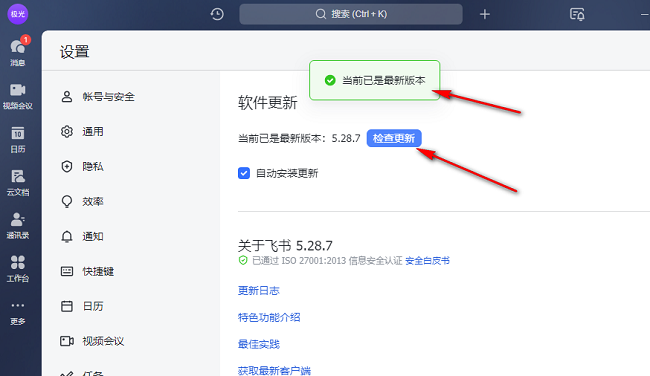The image size is (650, 376).
Task: Select 隐私 settings section
Action: coord(82,166)
